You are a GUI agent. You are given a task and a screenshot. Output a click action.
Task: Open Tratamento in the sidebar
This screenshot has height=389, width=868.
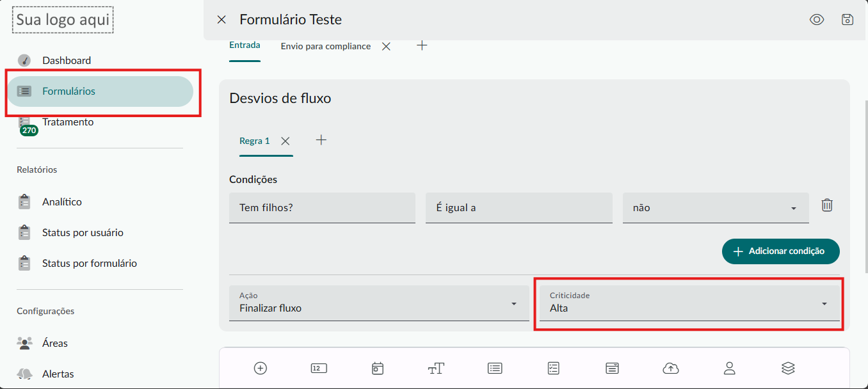(x=68, y=122)
